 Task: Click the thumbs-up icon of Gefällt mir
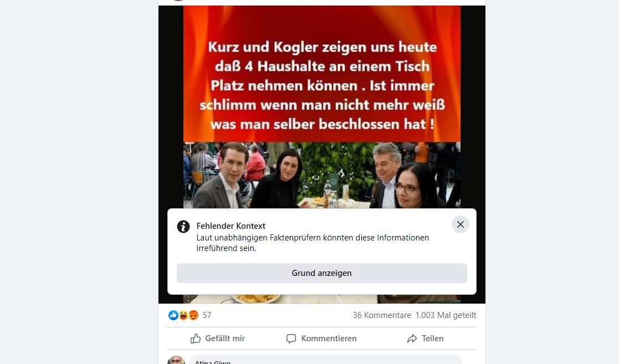pyautogui.click(x=196, y=339)
